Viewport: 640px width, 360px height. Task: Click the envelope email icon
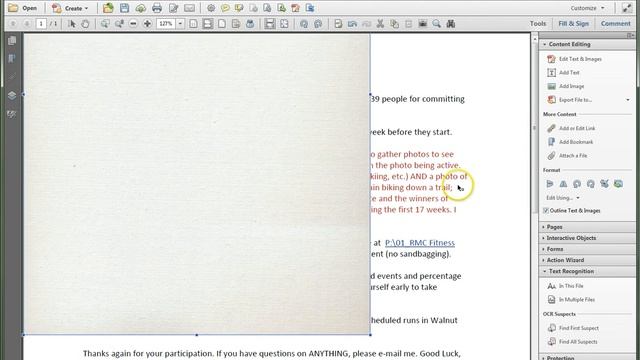pyautogui.click(x=189, y=8)
